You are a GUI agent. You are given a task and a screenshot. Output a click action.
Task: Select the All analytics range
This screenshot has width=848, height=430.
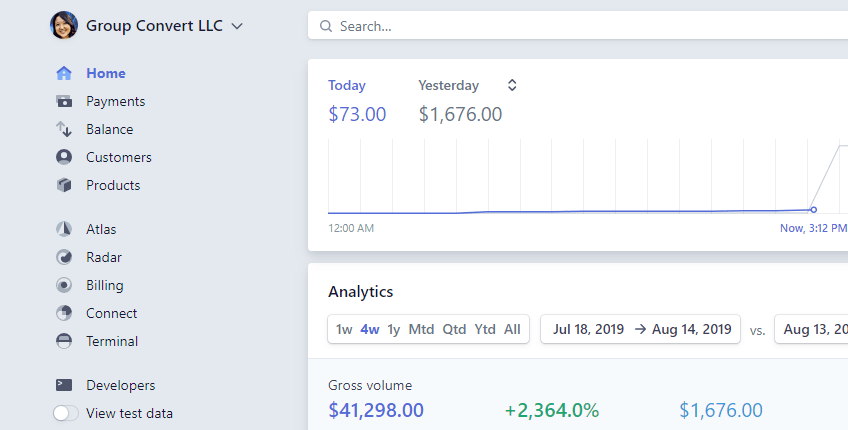tap(512, 329)
